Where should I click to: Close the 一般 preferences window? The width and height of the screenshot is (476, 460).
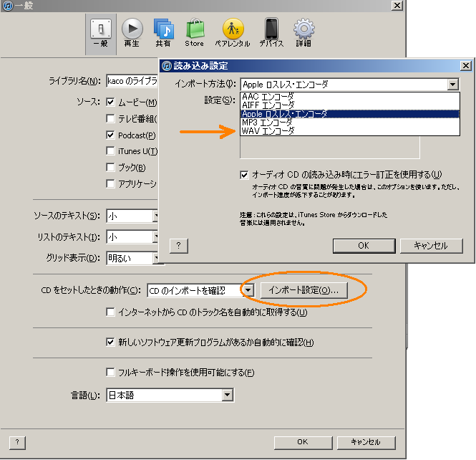point(397,5)
